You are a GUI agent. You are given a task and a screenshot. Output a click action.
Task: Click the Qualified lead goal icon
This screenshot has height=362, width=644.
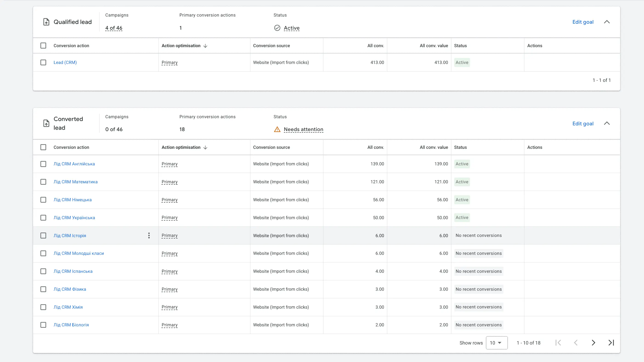46,22
